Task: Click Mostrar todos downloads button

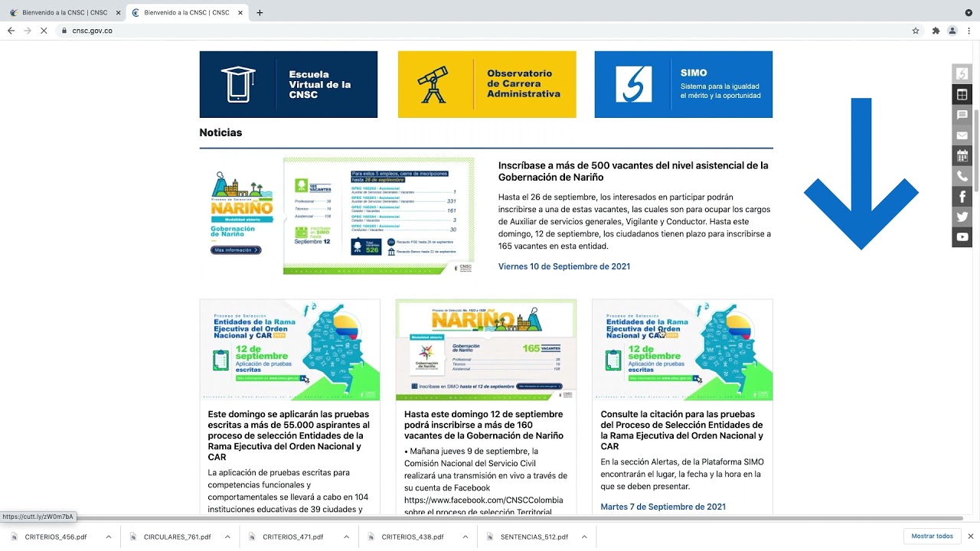Action: (x=933, y=536)
